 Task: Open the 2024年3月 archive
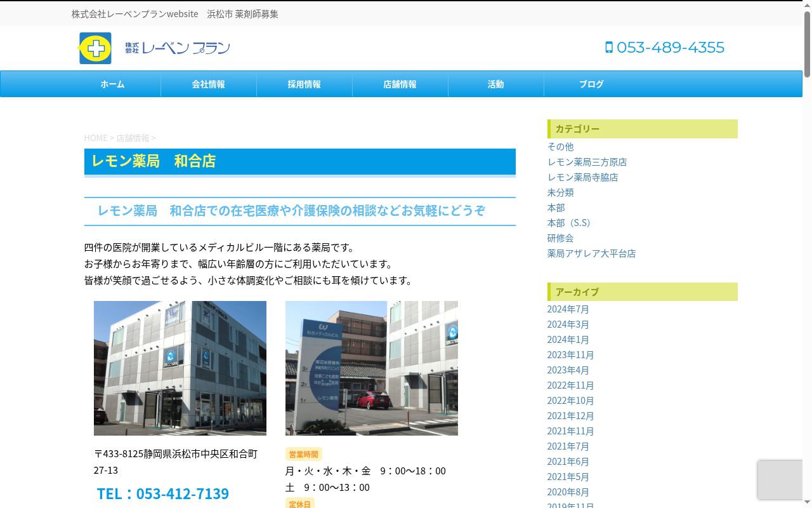point(568,324)
